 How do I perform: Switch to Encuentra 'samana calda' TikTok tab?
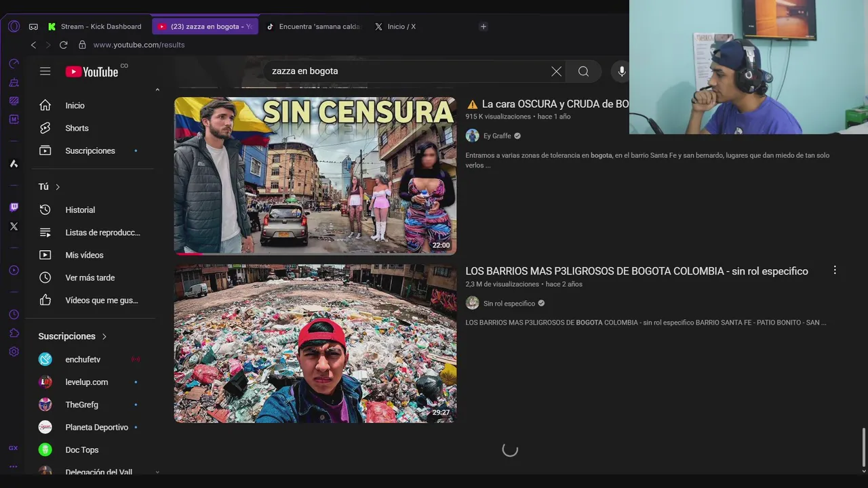pyautogui.click(x=314, y=26)
